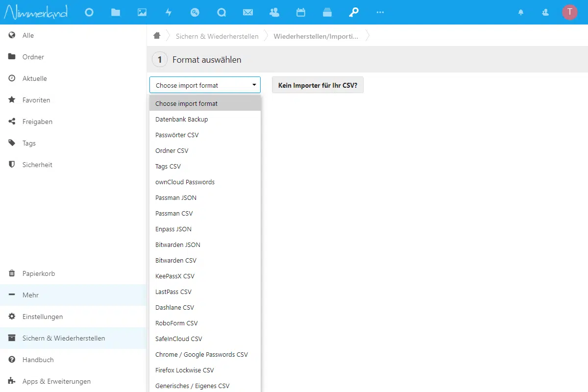Screen dimensions: 588x392
Task: Open the Nextcloud dashboard circle icon
Action: (89, 13)
